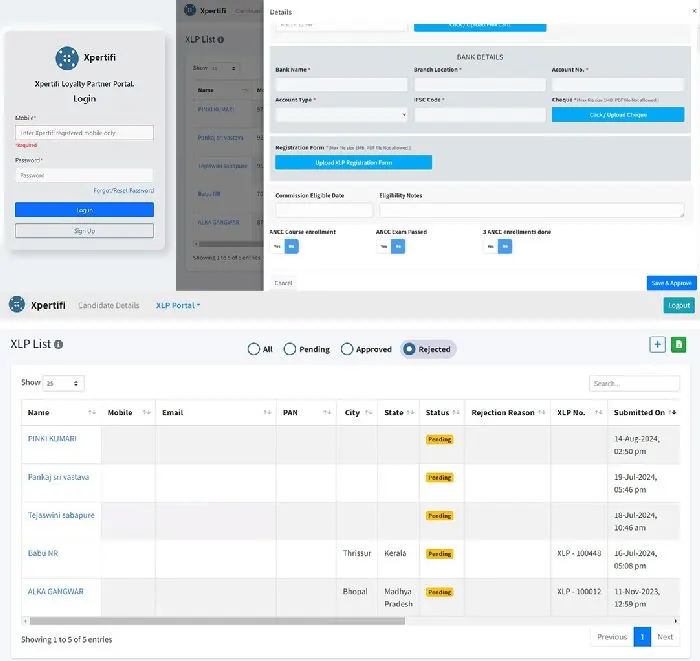The height and width of the screenshot is (661, 700).
Task: Focus the Mobile input on login form
Action: [x=84, y=133]
